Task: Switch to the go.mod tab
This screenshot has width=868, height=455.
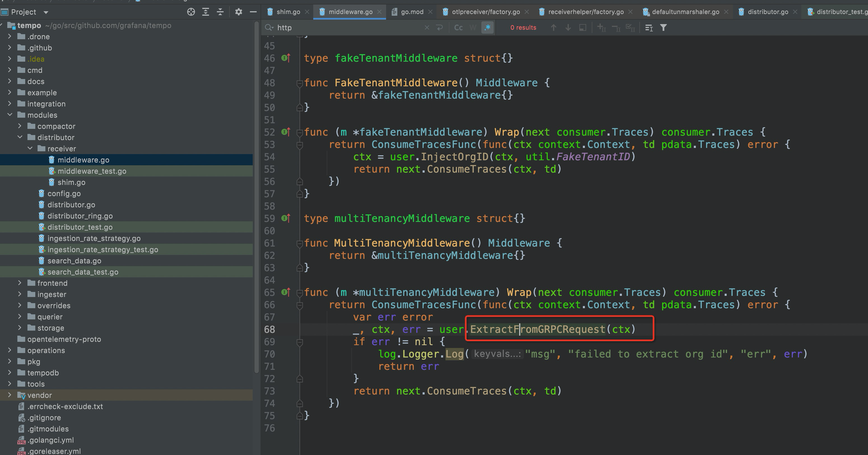Action: click(412, 12)
